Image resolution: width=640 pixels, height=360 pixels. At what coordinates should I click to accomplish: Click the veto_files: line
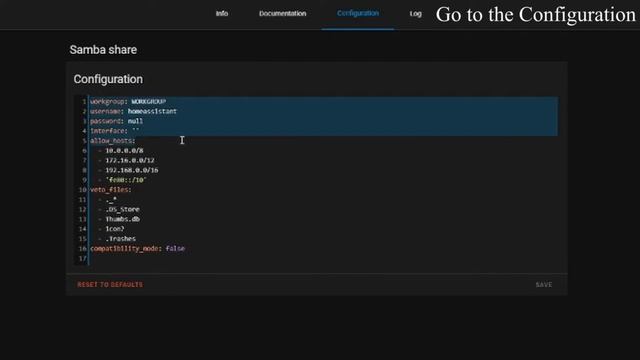(111, 189)
